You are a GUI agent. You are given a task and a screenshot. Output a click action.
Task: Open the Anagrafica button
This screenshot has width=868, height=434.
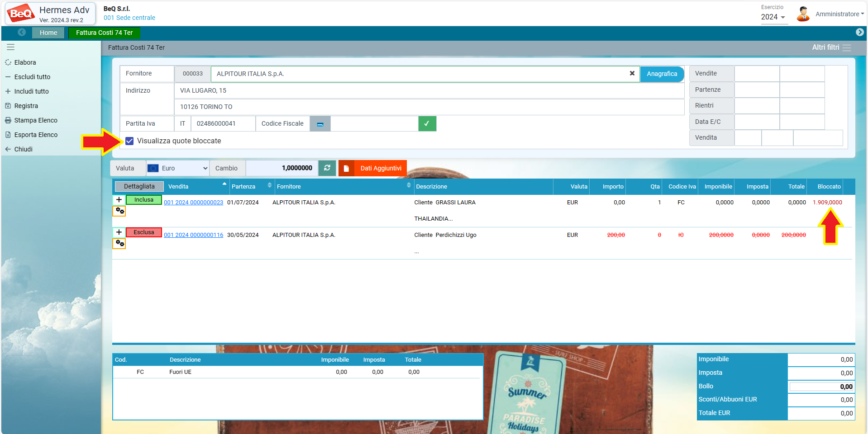pos(662,74)
